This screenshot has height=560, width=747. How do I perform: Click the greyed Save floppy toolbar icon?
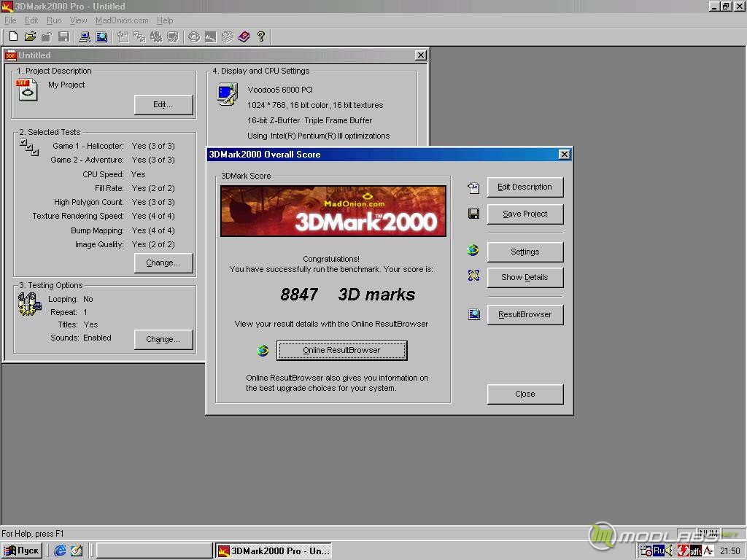[x=64, y=36]
